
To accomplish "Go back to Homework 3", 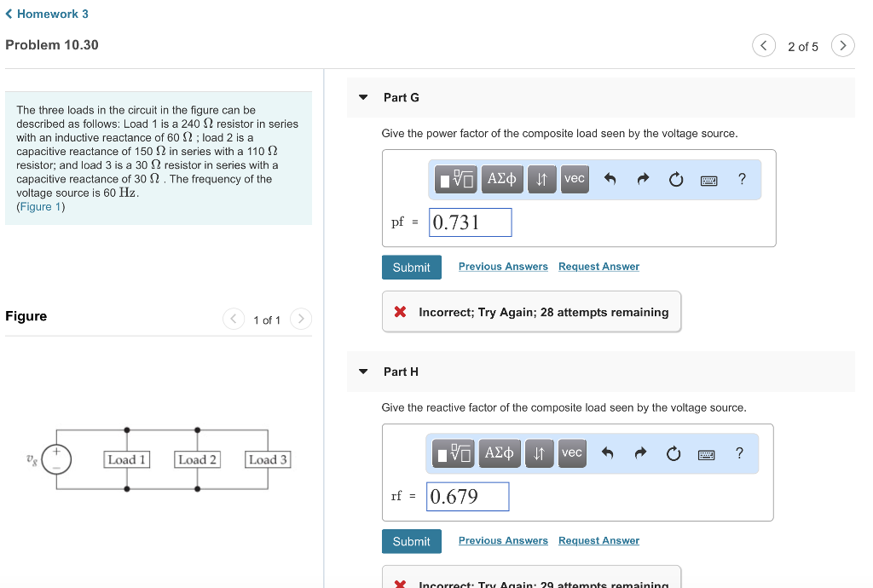I will (47, 14).
